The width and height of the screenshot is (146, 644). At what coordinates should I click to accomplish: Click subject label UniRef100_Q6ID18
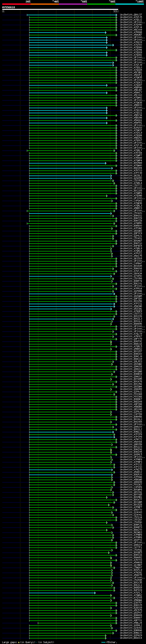pos(131,259)
